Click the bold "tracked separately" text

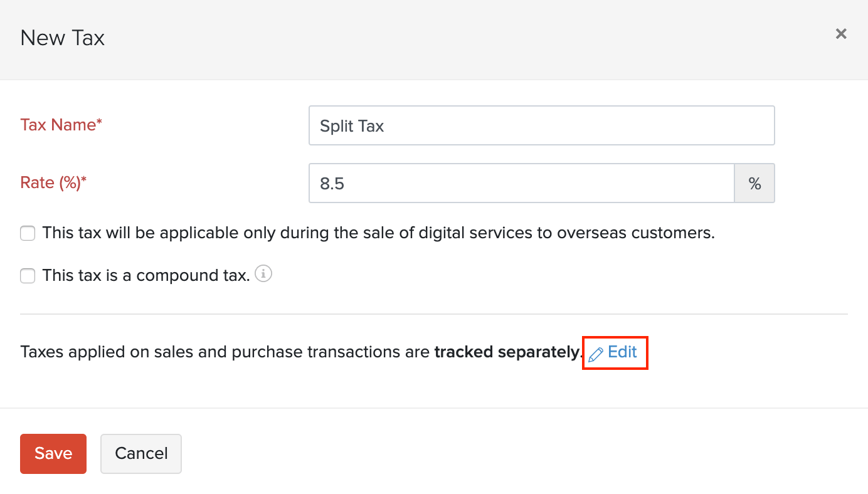[x=507, y=352]
